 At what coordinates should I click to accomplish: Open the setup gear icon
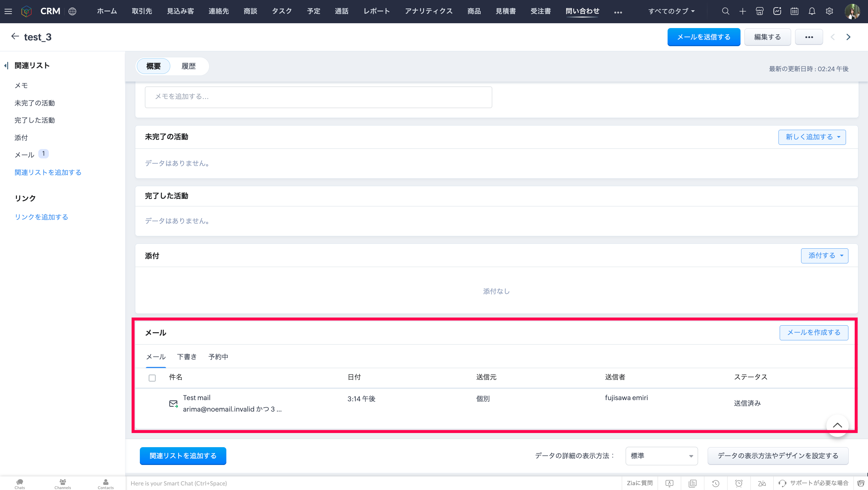829,11
